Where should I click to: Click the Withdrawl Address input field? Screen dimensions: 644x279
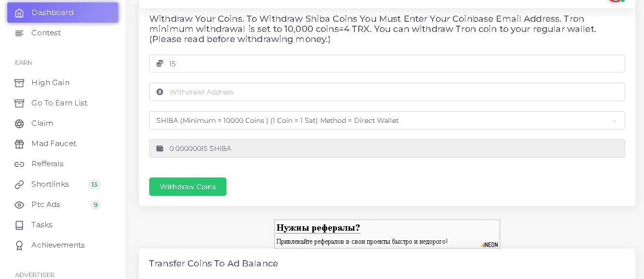click(386, 92)
